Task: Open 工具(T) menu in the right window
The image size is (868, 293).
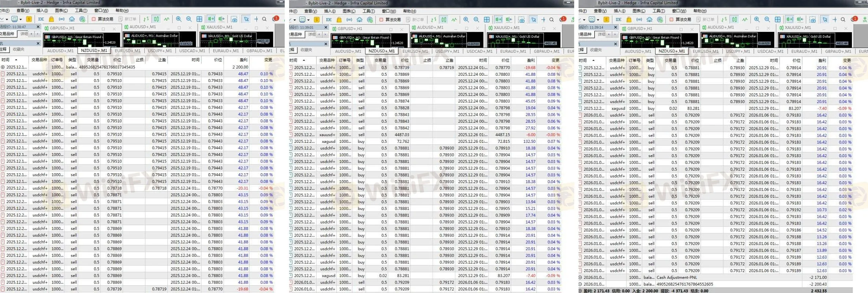Action: (x=658, y=11)
